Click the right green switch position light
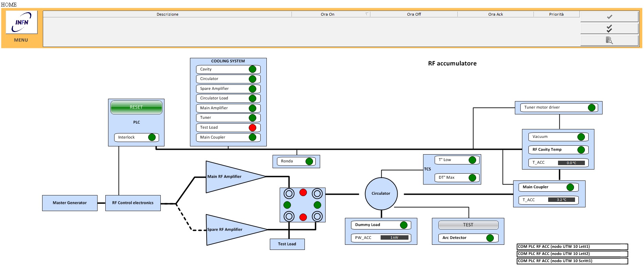This screenshot has height=271, width=644. (x=317, y=205)
